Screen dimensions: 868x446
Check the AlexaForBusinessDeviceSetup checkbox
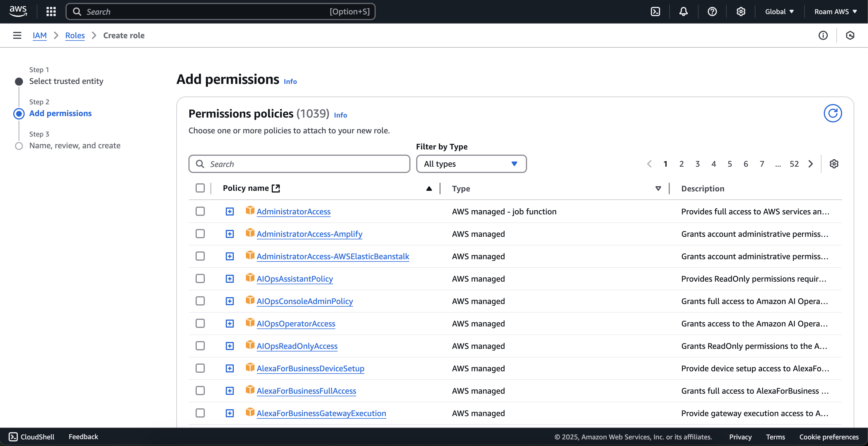point(200,368)
